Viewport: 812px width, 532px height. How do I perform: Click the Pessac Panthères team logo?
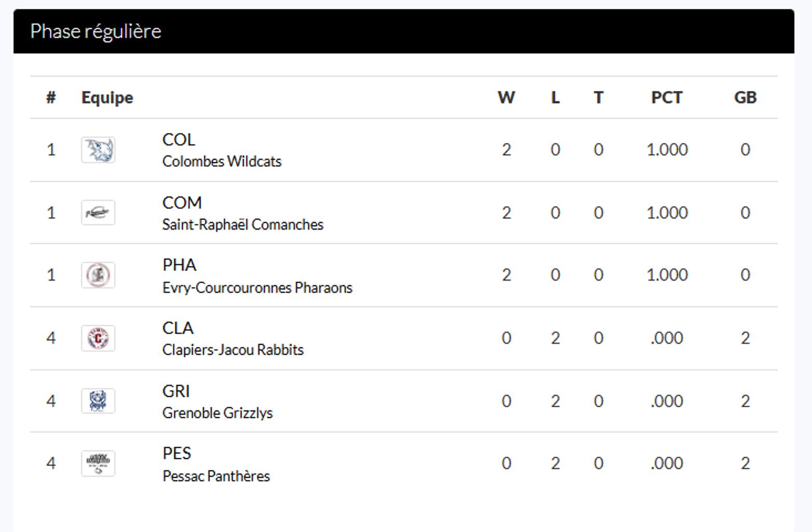point(98,463)
